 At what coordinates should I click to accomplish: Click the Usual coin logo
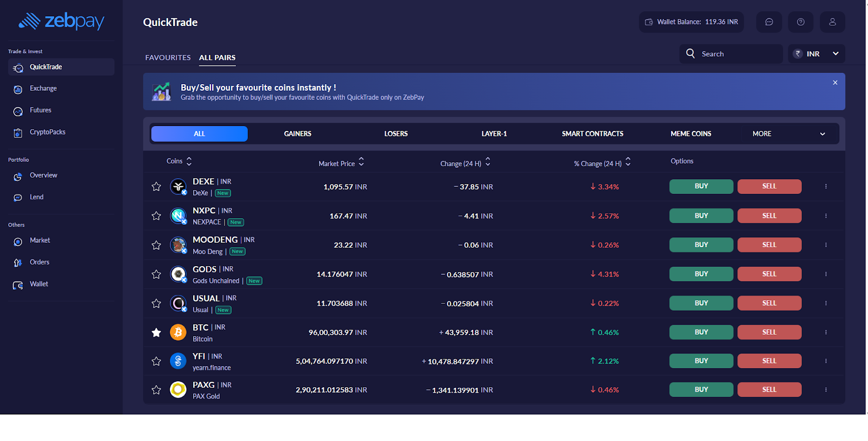pyautogui.click(x=178, y=304)
